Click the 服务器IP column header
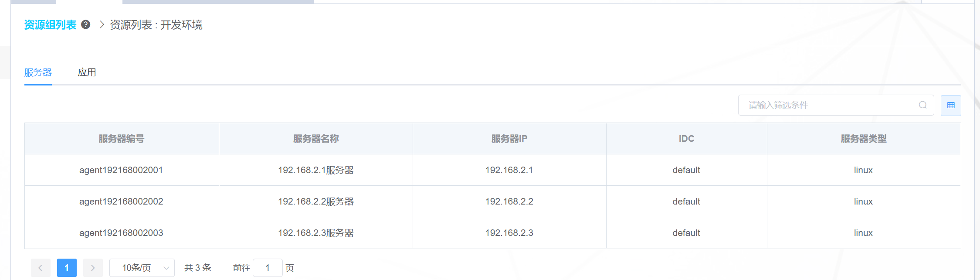 click(x=509, y=139)
